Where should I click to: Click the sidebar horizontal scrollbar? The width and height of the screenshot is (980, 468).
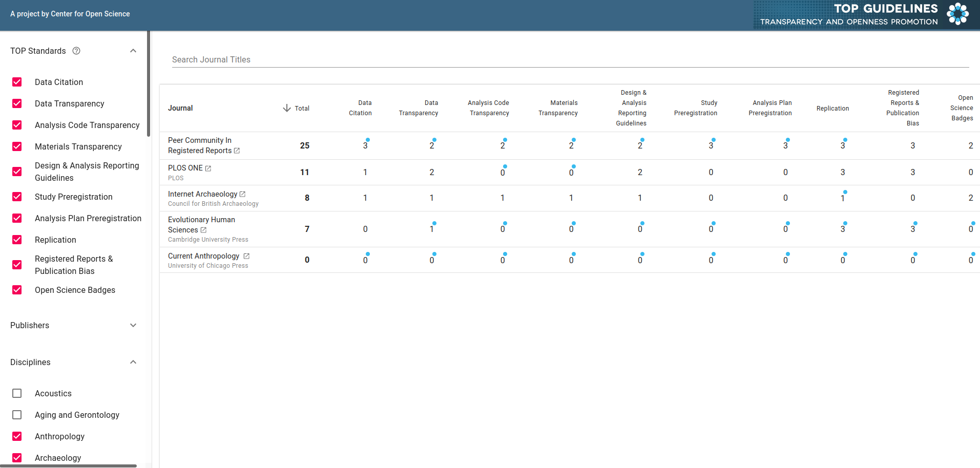(x=68, y=466)
